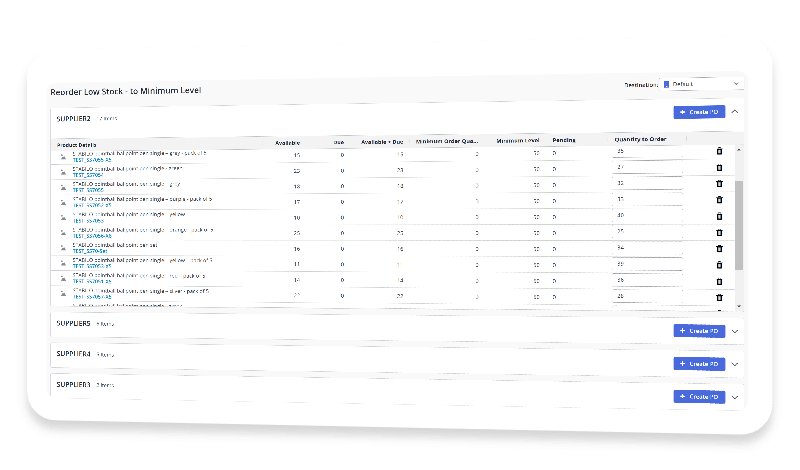
Task: Click the warehouse icon beside Default destination
Action: point(666,84)
